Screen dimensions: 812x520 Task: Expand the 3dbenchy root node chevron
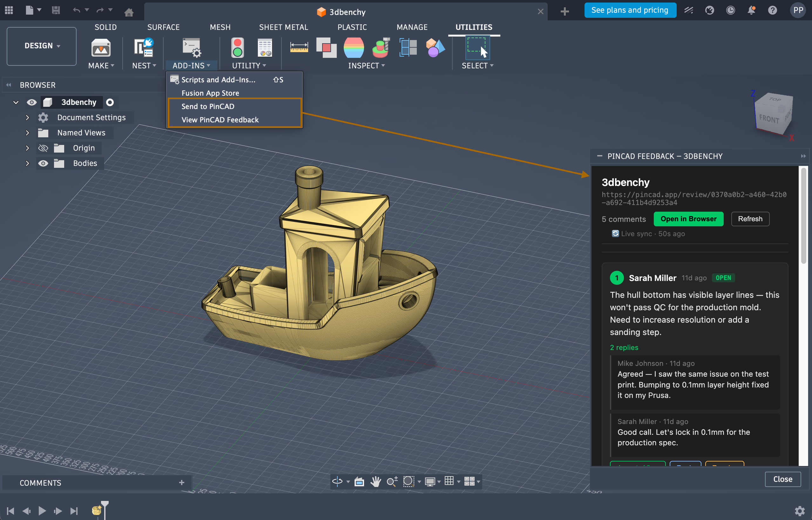pos(16,102)
